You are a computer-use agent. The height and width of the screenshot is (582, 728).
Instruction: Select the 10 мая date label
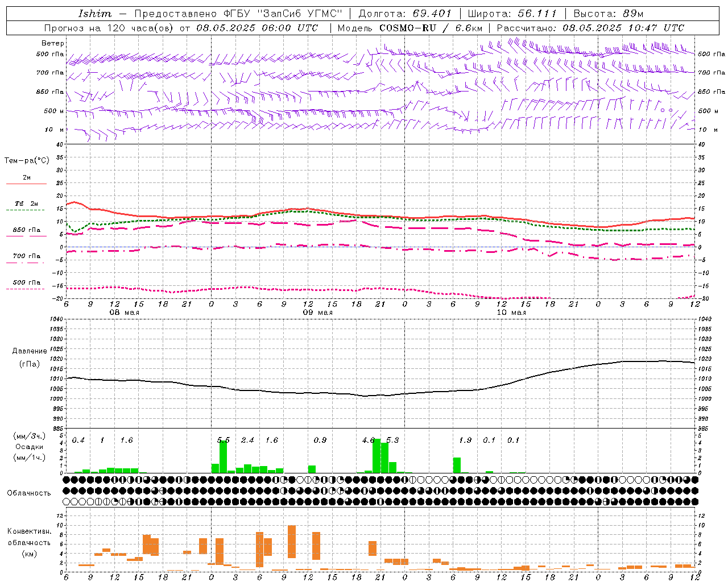[511, 313]
